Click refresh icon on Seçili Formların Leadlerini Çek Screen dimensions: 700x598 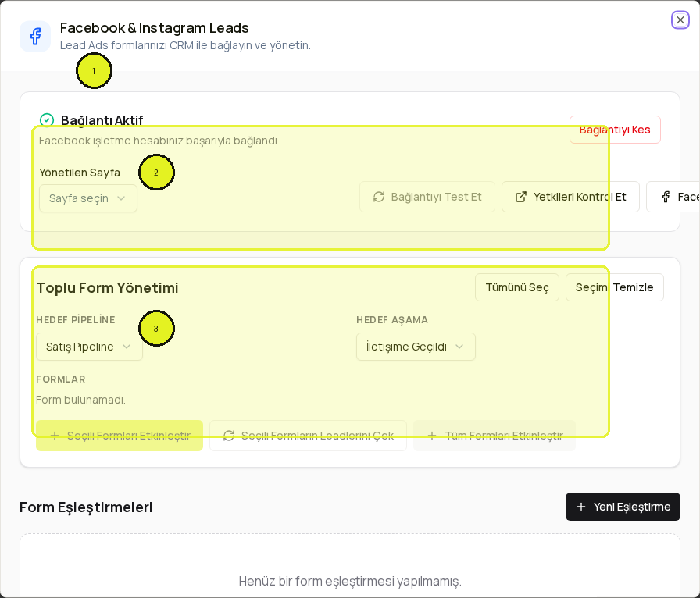pos(229,436)
